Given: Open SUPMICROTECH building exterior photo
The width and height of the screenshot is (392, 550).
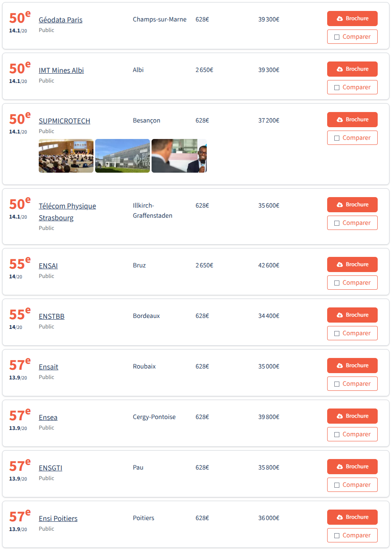Looking at the screenshot, I should coord(123,156).
